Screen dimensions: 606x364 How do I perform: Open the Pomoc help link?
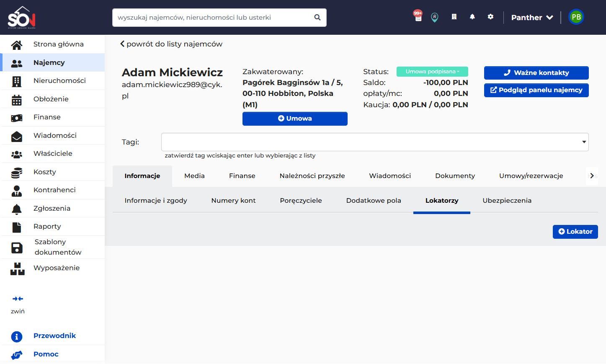pos(46,354)
